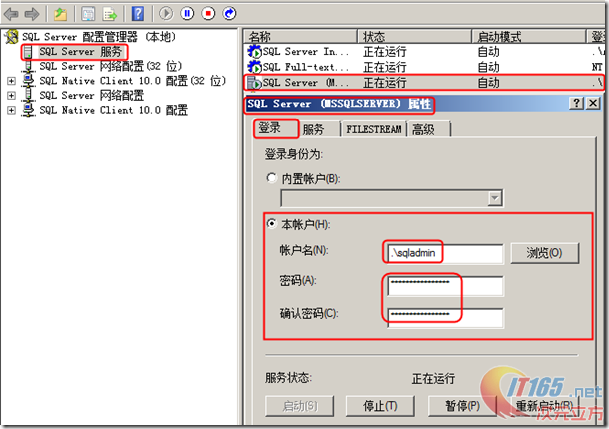Open Help with the question mark toolbar icon
Screen dimensions: 609x429
137,14
